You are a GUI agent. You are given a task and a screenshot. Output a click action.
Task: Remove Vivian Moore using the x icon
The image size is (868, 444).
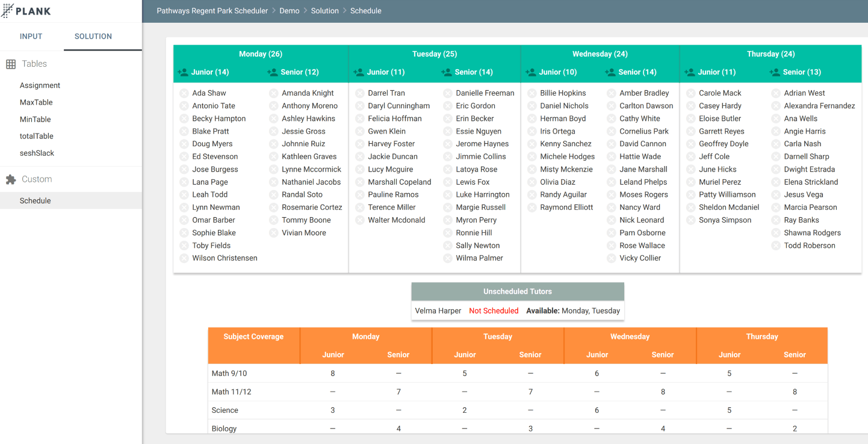(x=274, y=233)
